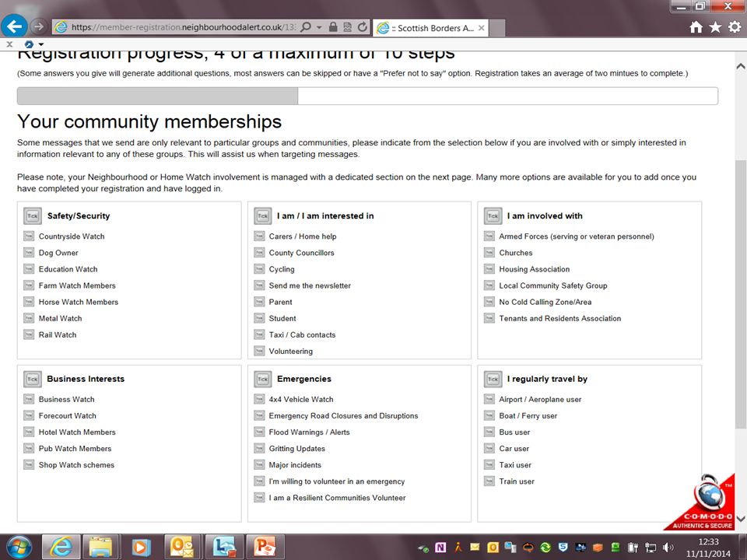747x560 pixels.
Task: Tick all 'I am involved with' header box
Action: 493,215
